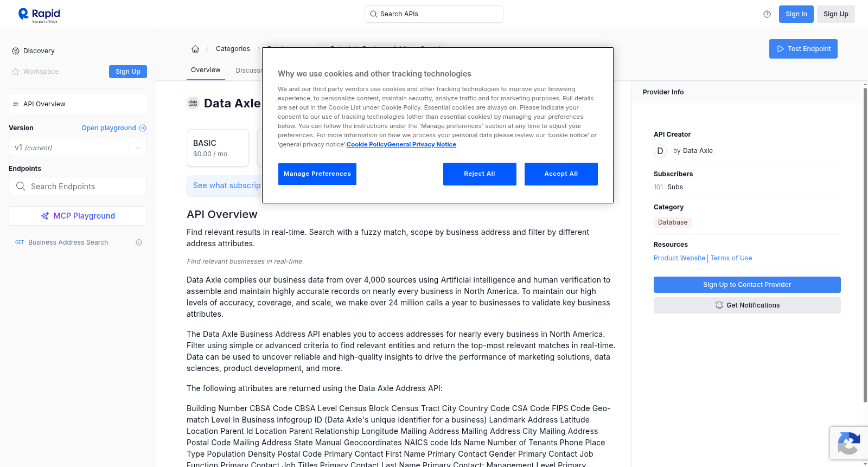This screenshot has width=868, height=467.
Task: Click the Discovery compass icon
Action: click(16, 51)
